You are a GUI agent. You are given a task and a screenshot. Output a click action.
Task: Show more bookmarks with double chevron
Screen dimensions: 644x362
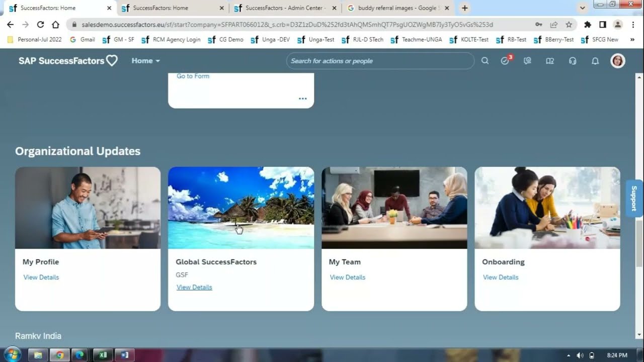coord(632,39)
